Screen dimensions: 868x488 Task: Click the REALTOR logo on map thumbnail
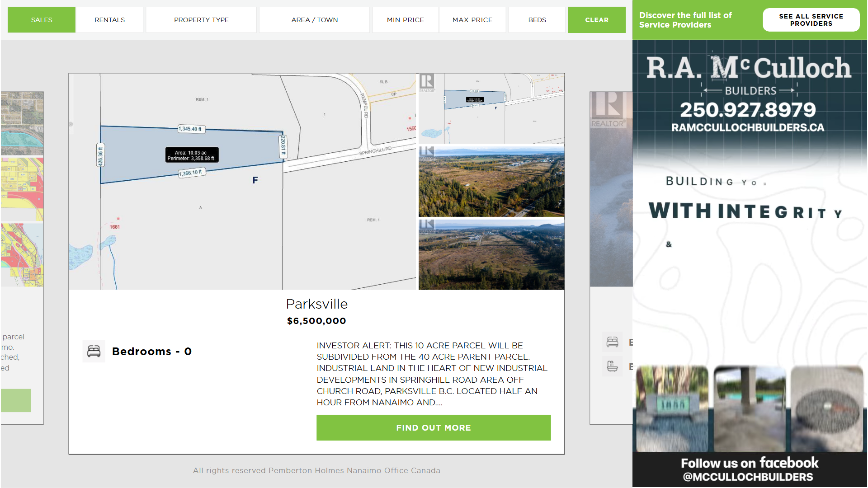(x=426, y=83)
